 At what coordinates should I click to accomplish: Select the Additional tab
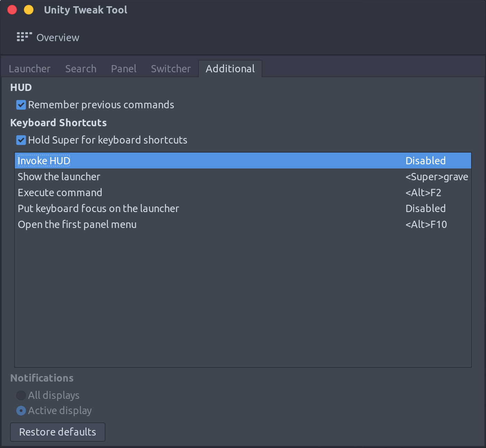pos(230,68)
